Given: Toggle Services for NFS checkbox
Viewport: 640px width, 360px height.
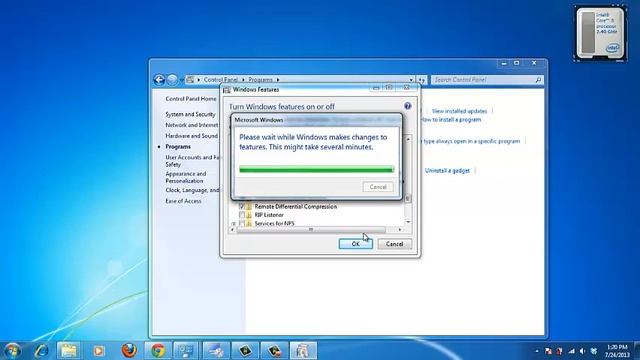Looking at the screenshot, I should point(242,223).
